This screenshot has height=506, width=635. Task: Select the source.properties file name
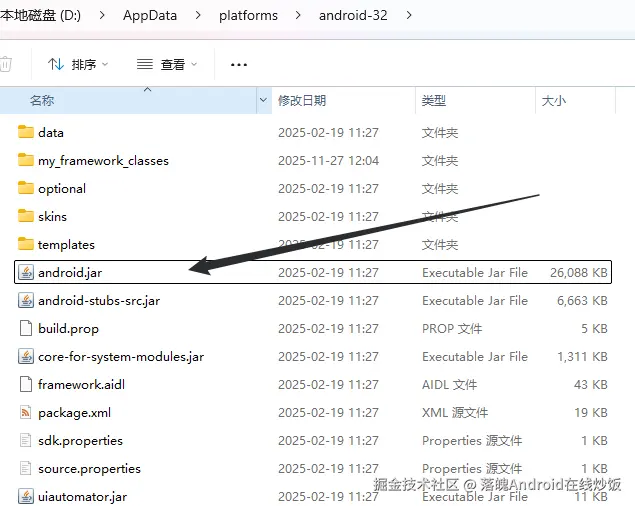click(x=89, y=469)
